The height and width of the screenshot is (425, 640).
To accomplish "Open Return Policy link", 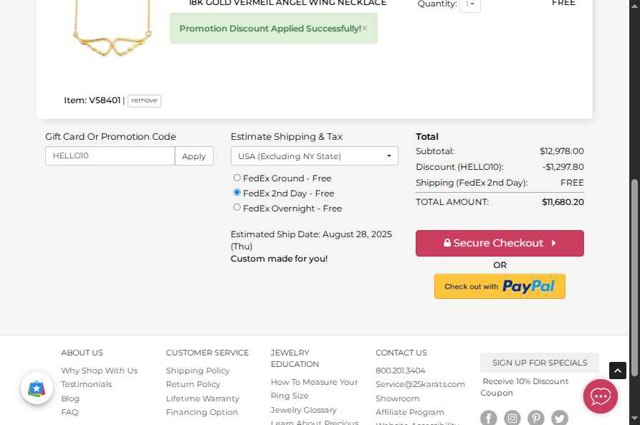I will 193,384.
